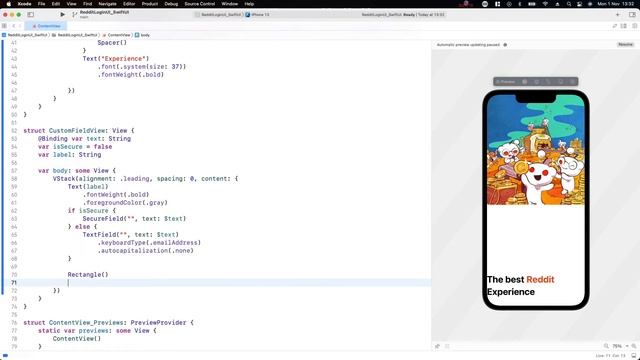Open the Edit menu
Viewport: 640px width, 360px height.
(x=56, y=4)
